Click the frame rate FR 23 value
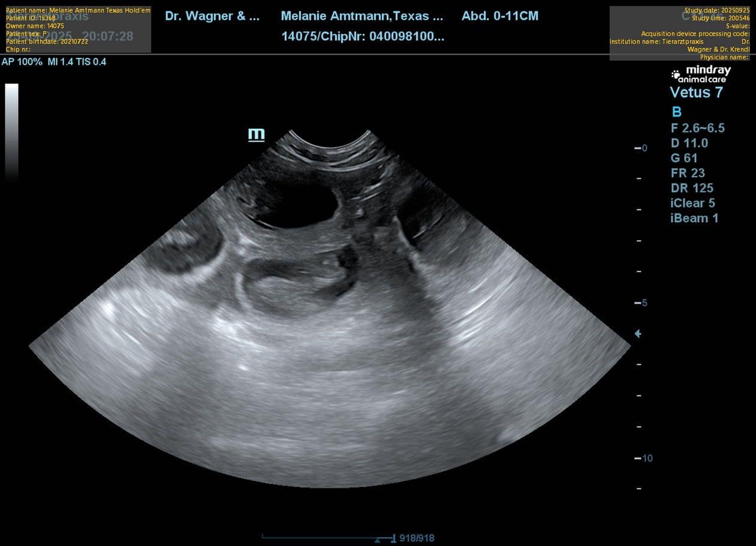Image resolution: width=756 pixels, height=546 pixels. click(x=688, y=173)
